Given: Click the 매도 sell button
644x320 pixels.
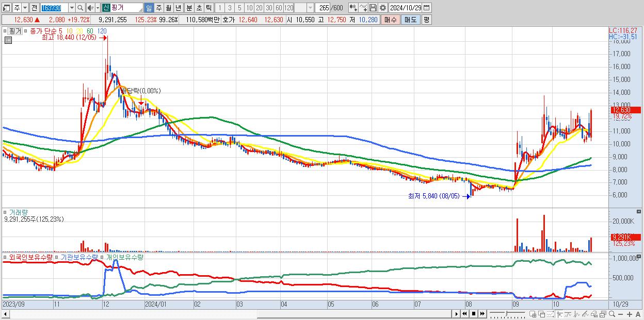Looking at the screenshot, I should (411, 20).
